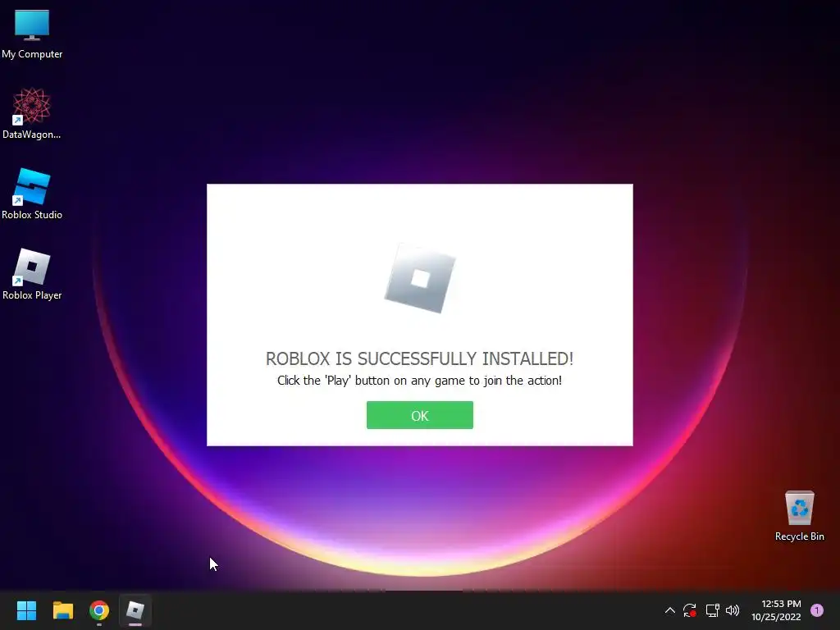This screenshot has height=630, width=840.
Task: Open the Windows Start menu
Action: point(26,610)
